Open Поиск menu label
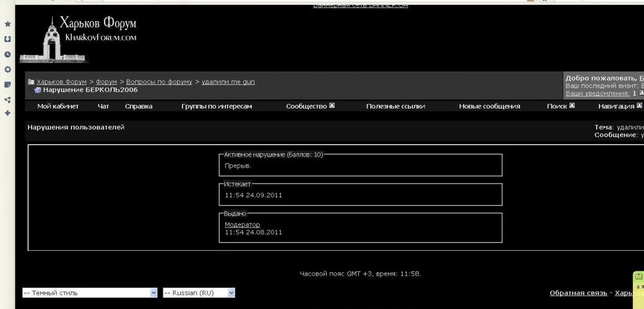This screenshot has height=309, width=644. (557, 106)
